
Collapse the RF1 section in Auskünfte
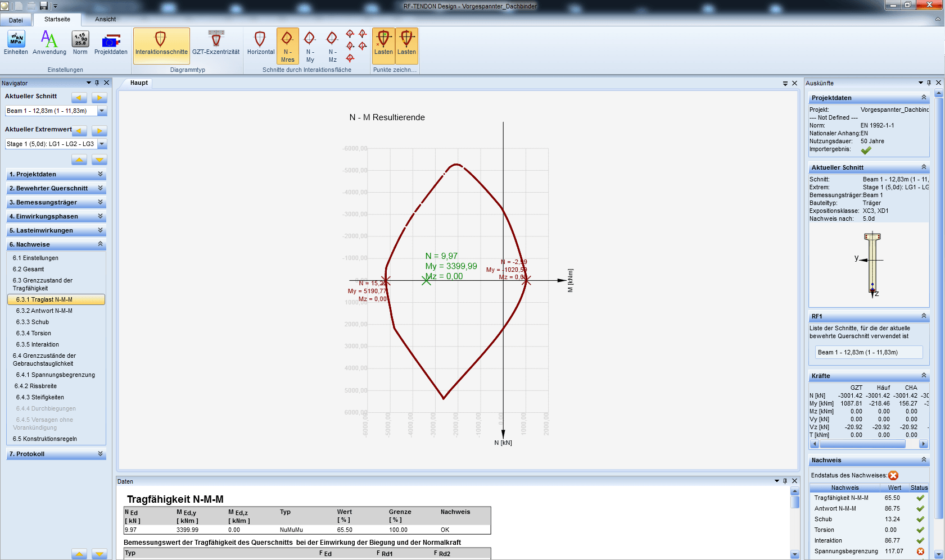pos(924,316)
